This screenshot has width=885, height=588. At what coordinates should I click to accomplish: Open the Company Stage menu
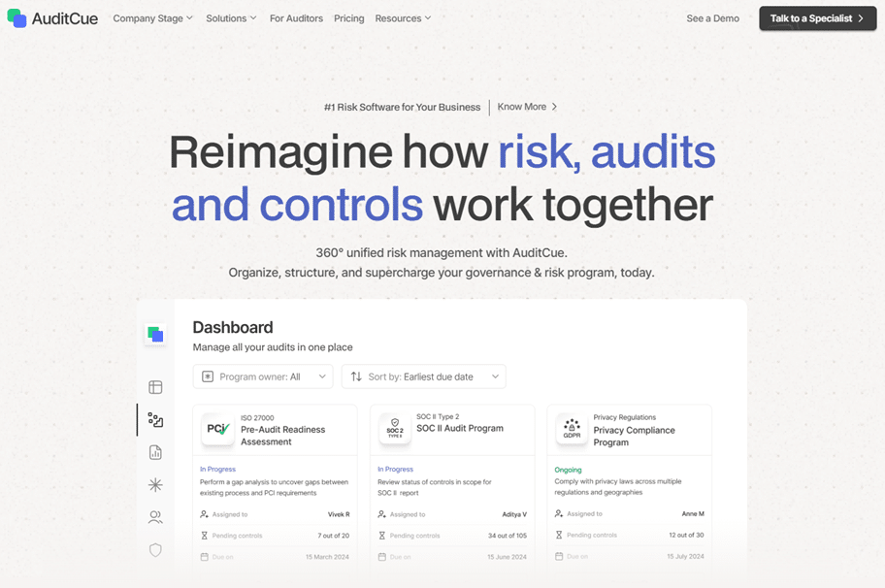(153, 18)
